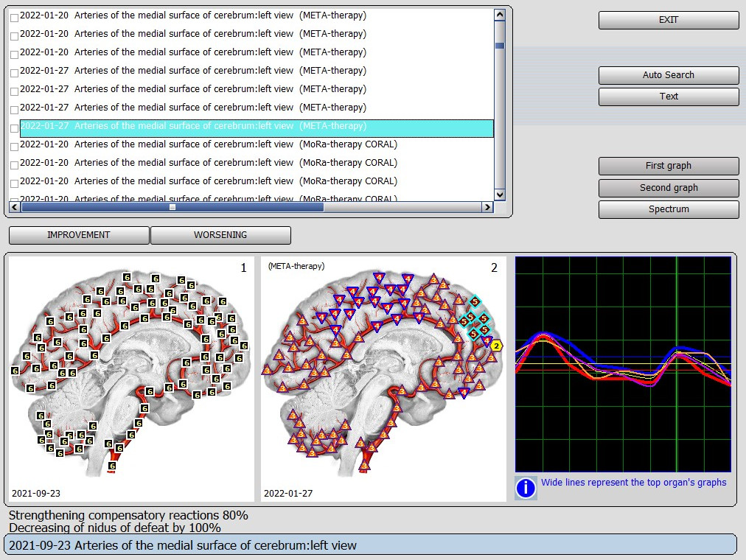Click the blue info icon below graph
This screenshot has height=560, width=746.
point(526,488)
